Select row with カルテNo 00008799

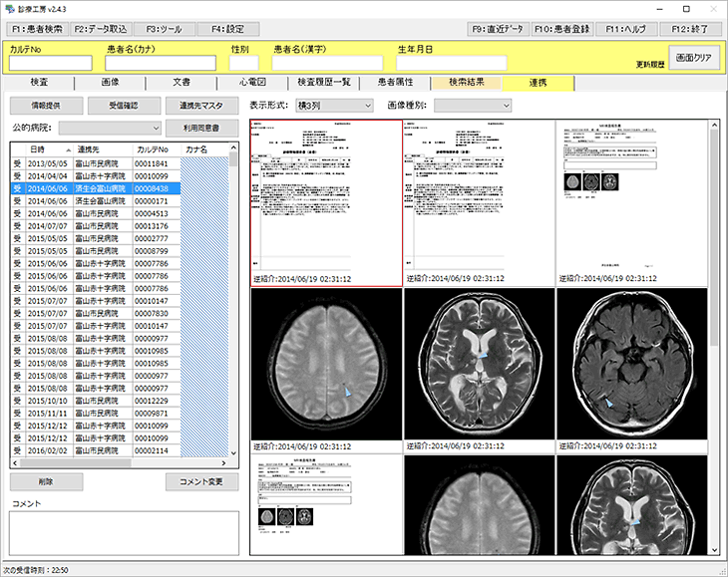pyautogui.click(x=120, y=251)
